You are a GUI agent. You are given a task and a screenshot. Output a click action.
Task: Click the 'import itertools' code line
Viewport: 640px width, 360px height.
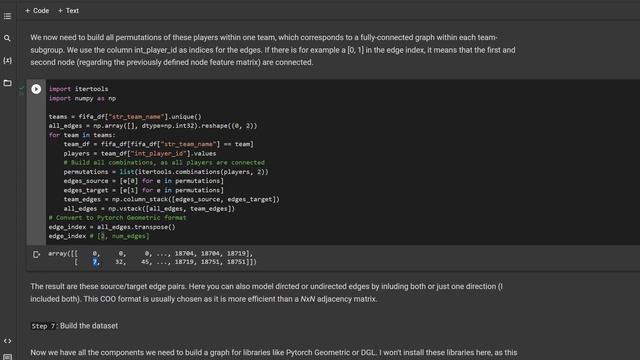coord(78,89)
